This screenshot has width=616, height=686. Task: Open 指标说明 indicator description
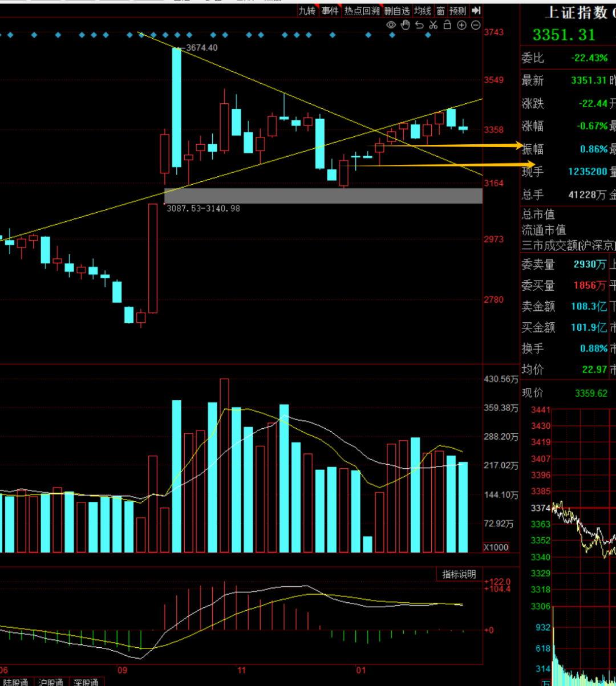[459, 574]
